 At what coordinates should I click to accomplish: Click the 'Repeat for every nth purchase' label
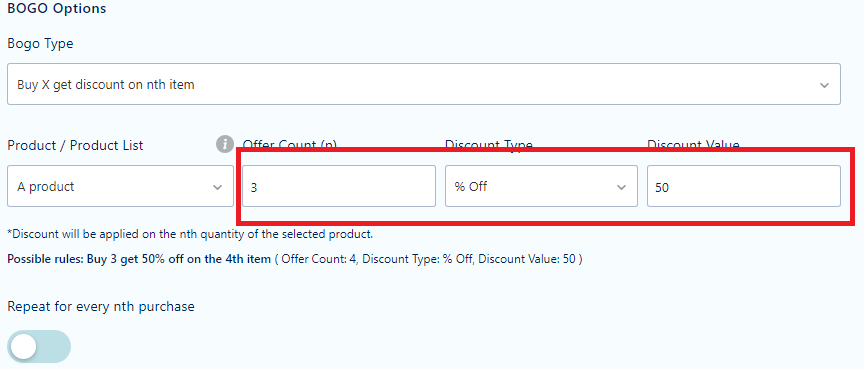pos(101,306)
